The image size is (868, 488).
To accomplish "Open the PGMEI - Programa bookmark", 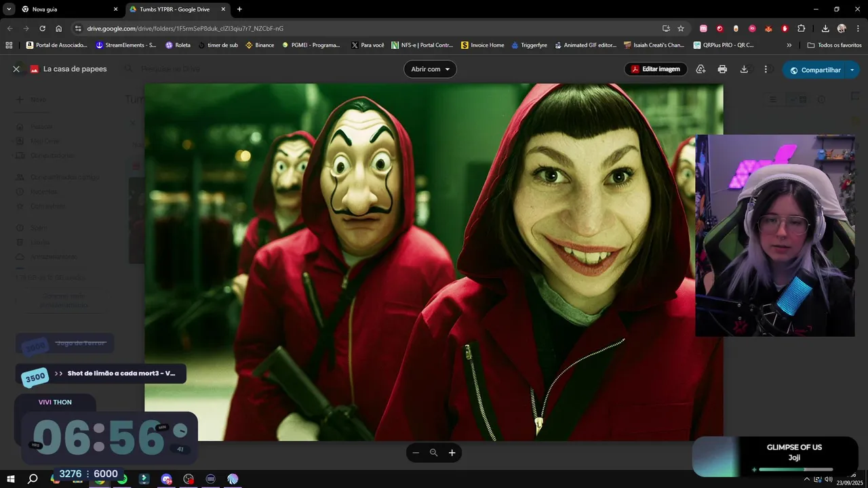I will tap(311, 45).
